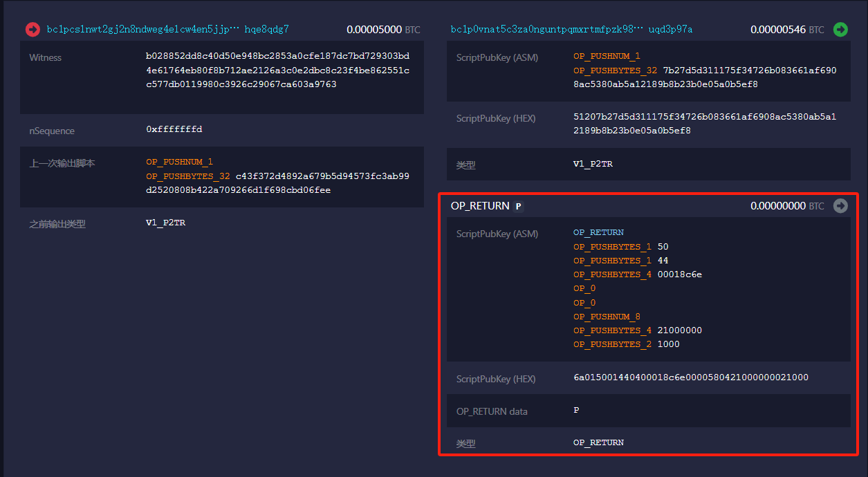Select the 0.00000546 BTC output amount

point(787,30)
